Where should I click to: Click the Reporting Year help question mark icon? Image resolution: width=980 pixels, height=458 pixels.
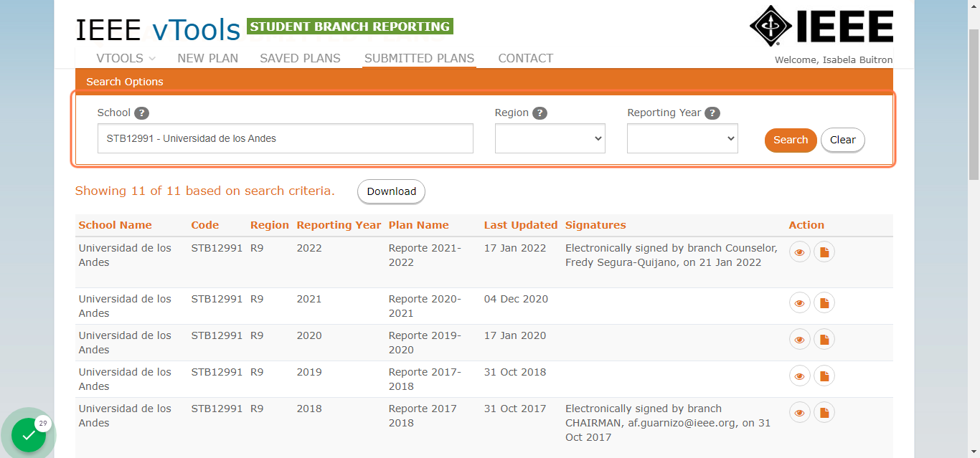point(712,113)
